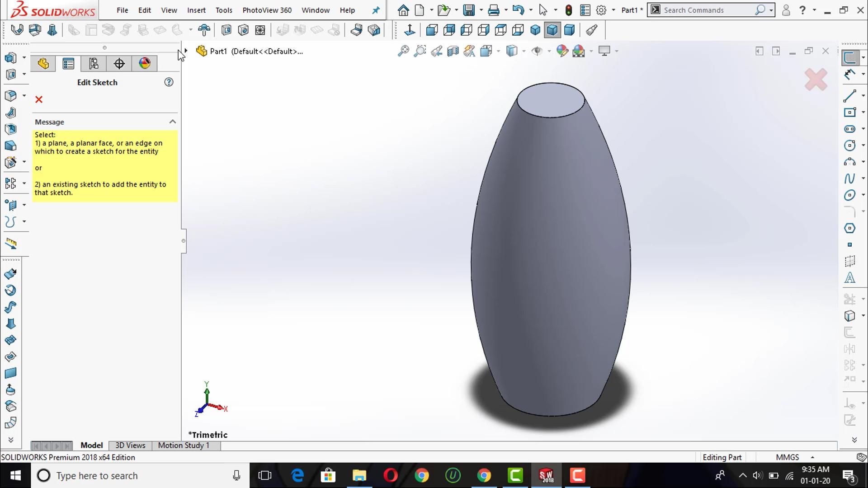The image size is (868, 488).
Task: Select Normal To view orientation
Action: 410,30
